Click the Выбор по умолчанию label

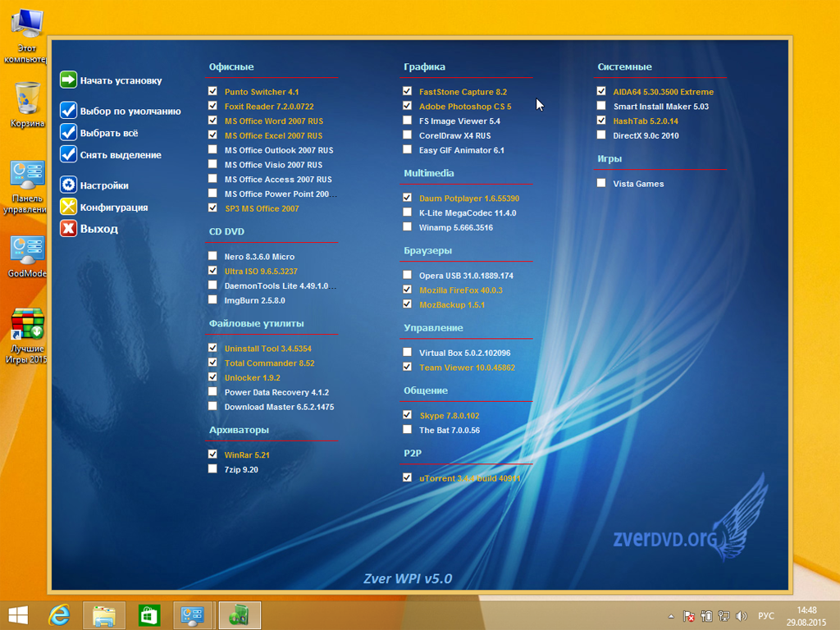130,111
